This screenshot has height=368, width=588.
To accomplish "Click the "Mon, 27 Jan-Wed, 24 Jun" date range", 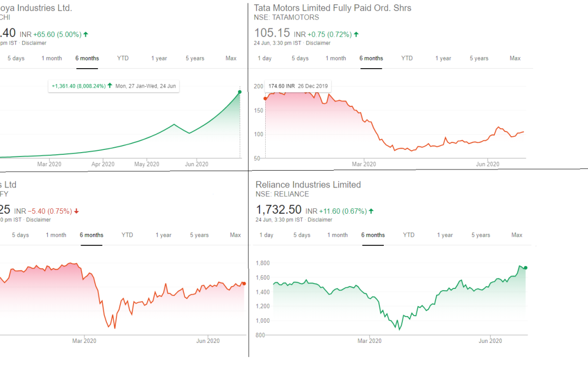I will [x=145, y=86].
